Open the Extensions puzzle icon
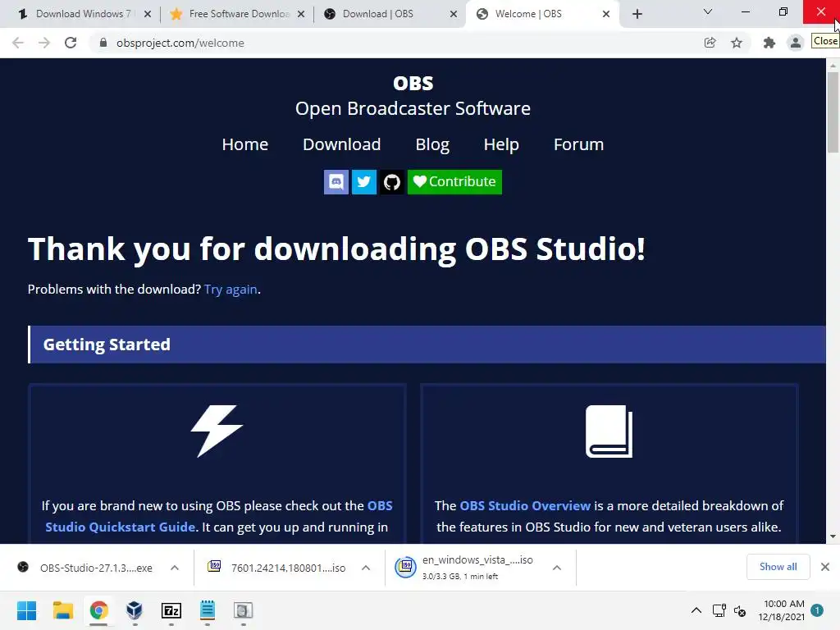This screenshot has width=840, height=630. pyautogui.click(x=769, y=43)
